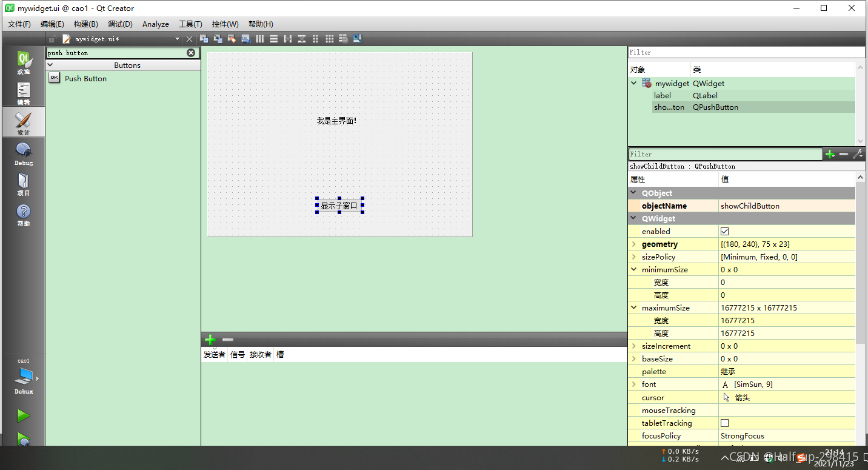
Task: Select the Edit Tab Order tool
Action: (x=246, y=39)
